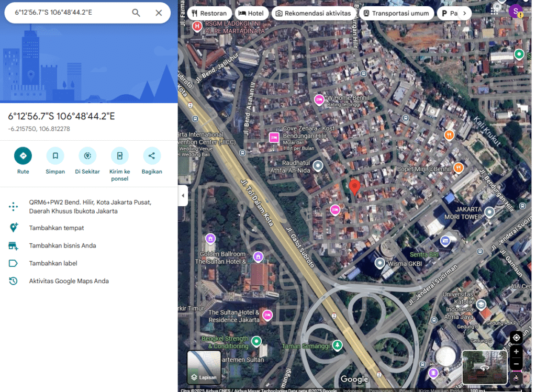
Task: Search nearby with Di Sekitar icon
Action: click(87, 156)
